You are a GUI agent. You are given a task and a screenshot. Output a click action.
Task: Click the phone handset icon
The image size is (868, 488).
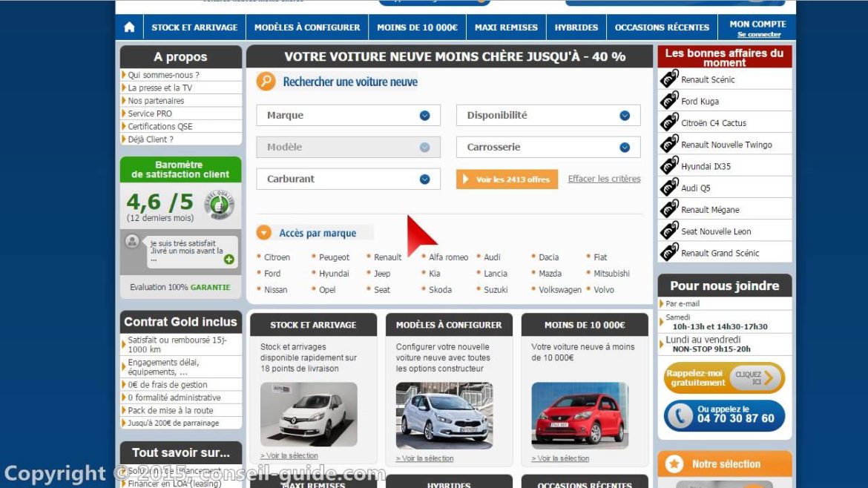click(680, 415)
